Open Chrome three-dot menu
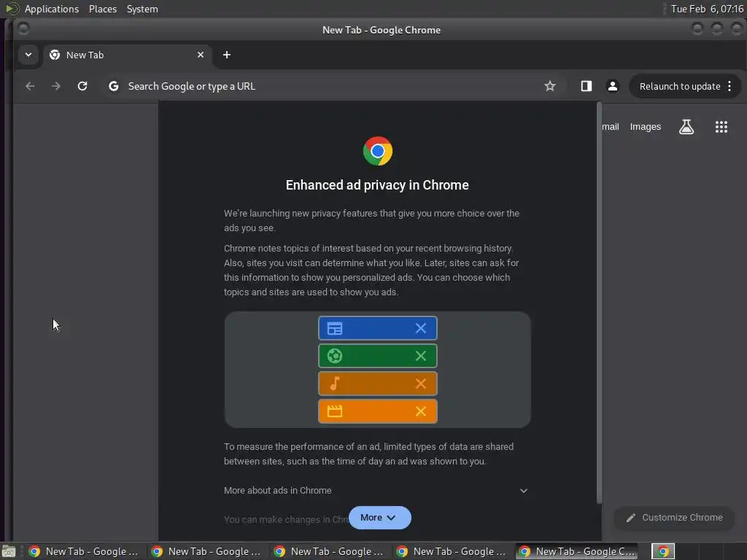The height and width of the screenshot is (560, 747). pyautogui.click(x=729, y=86)
